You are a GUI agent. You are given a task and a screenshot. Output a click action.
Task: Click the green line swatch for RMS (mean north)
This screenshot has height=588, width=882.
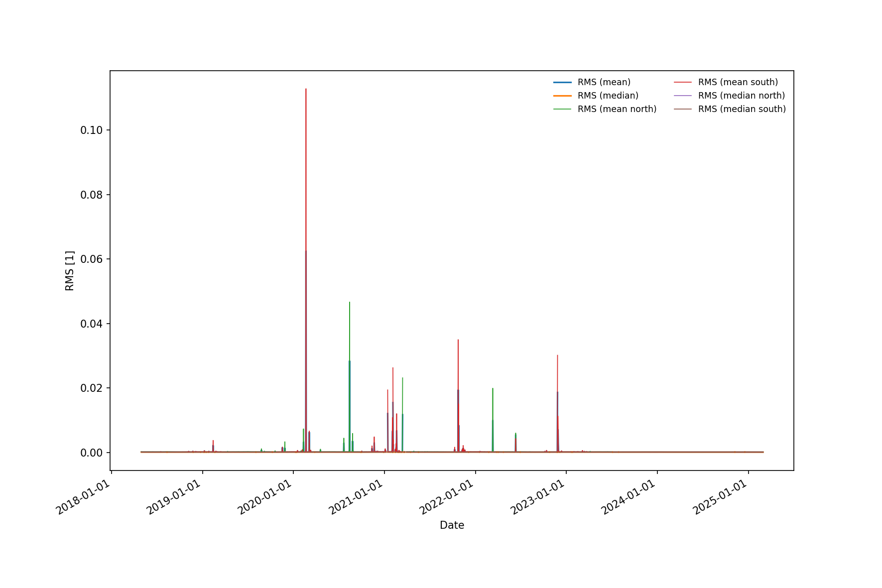pyautogui.click(x=562, y=109)
